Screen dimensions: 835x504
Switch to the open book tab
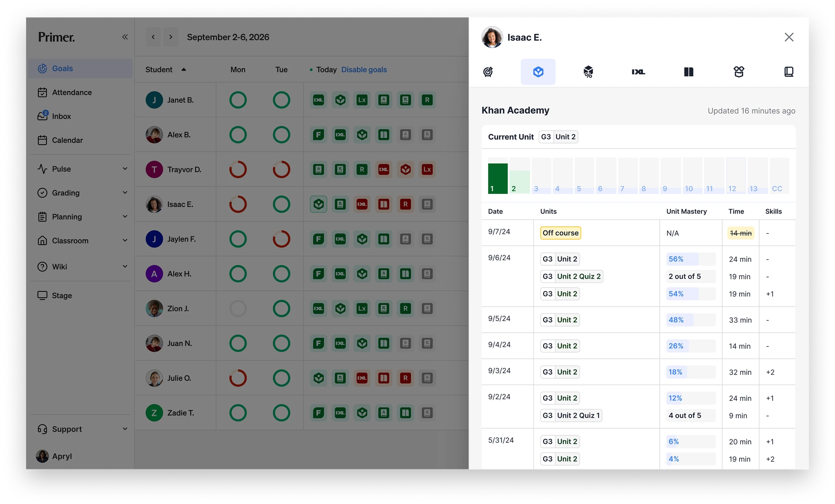[689, 72]
